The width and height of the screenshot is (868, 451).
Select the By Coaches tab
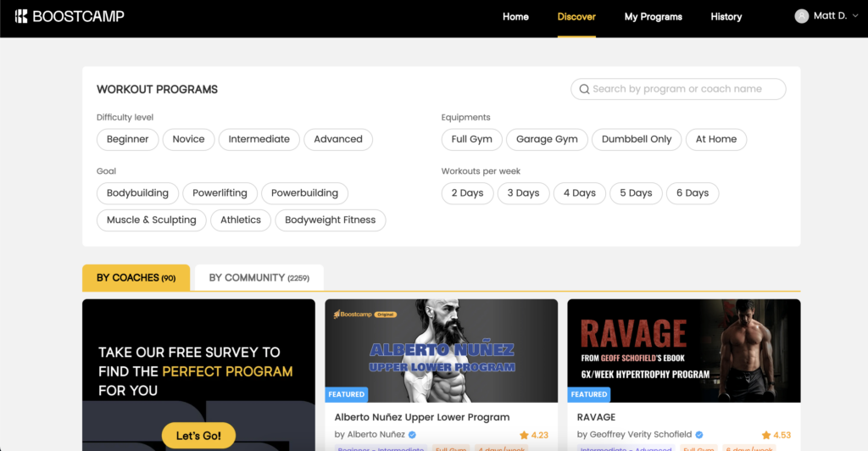136,277
